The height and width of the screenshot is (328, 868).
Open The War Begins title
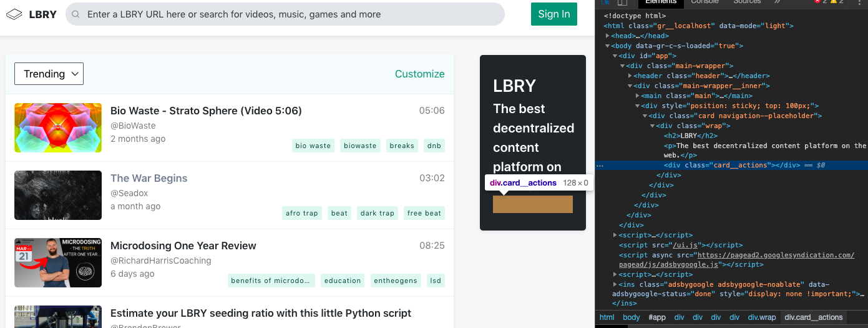[149, 178]
